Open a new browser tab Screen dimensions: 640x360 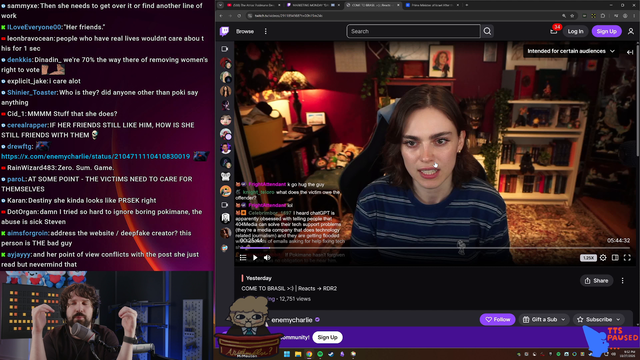tap(467, 5)
